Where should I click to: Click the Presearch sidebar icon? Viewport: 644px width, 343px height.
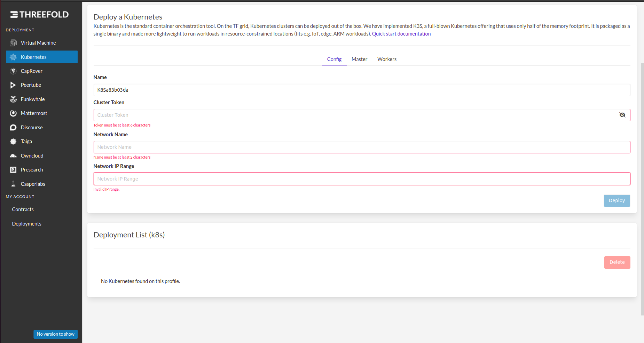13,169
